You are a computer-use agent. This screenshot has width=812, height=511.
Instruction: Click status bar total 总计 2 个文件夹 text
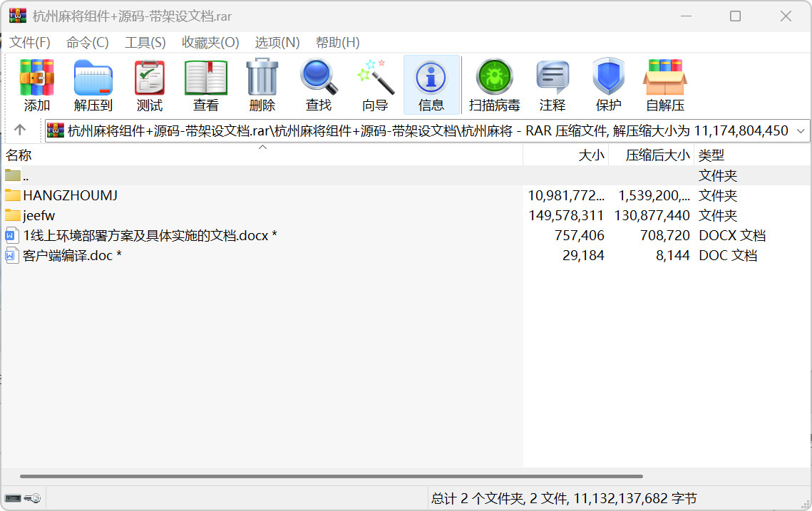pos(564,499)
